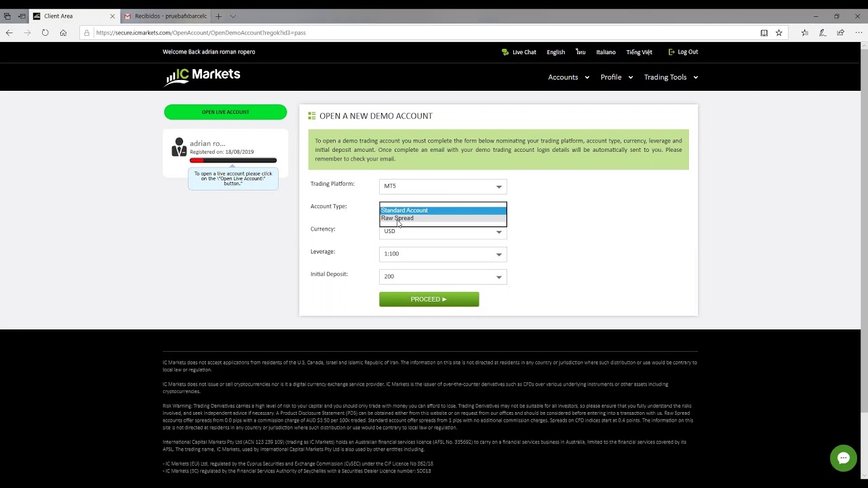Open a new browser tab with plus
This screenshot has height=488, width=868.
[x=218, y=16]
